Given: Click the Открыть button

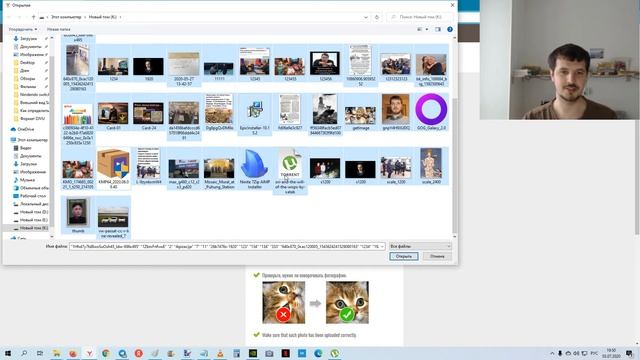Looking at the screenshot, I should coord(404,256).
